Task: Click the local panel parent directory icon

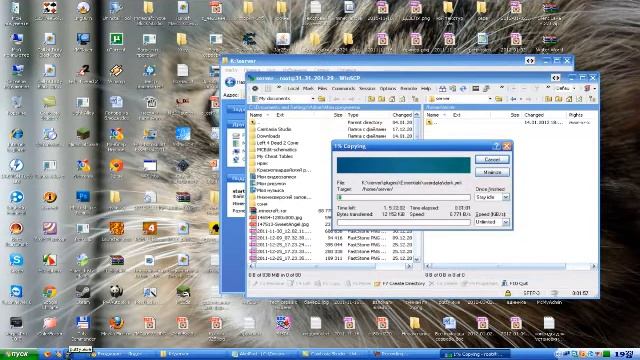Action: pyautogui.click(x=371, y=99)
